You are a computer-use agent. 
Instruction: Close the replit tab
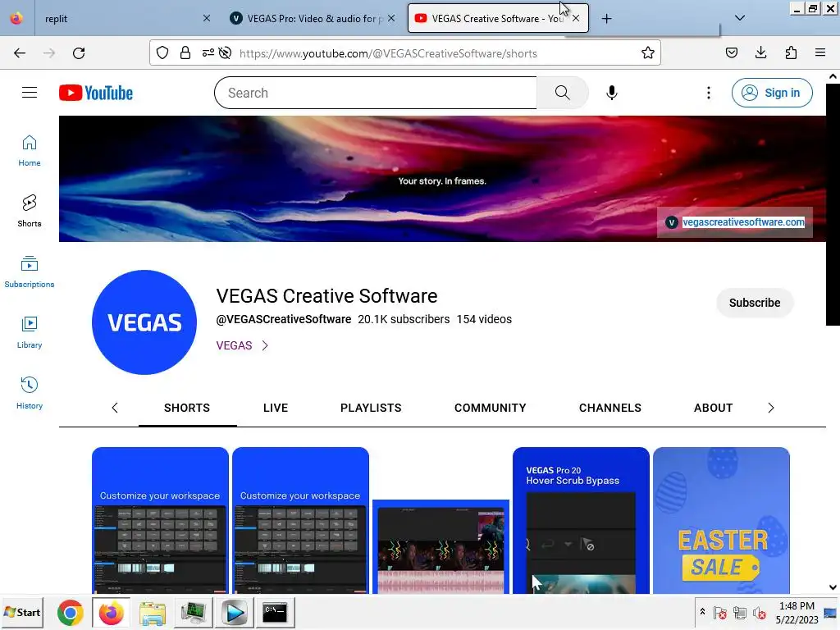(x=207, y=18)
